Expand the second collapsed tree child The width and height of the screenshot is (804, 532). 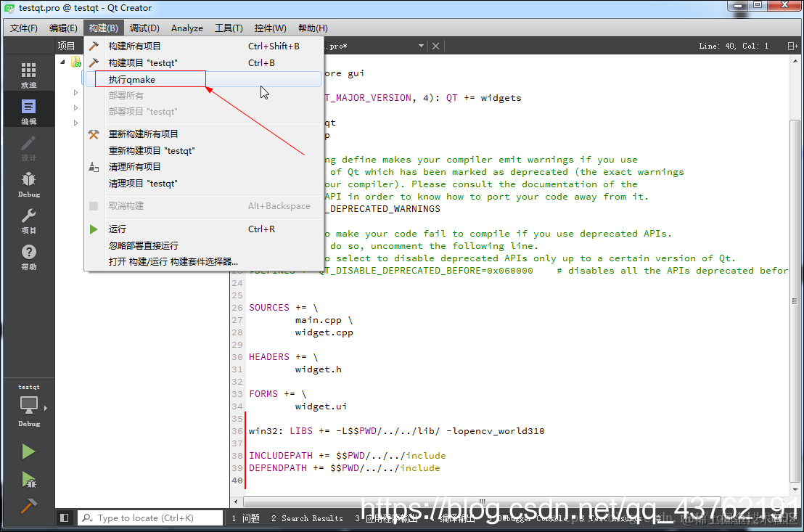coord(75,107)
